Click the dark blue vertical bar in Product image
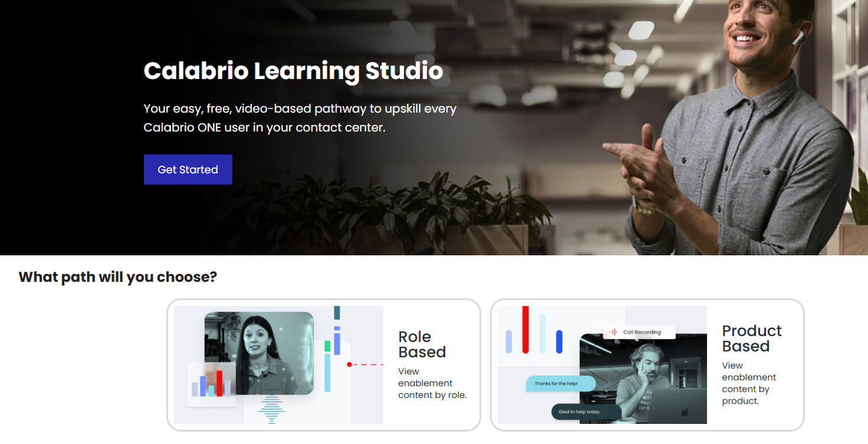The height and width of the screenshot is (444, 868). point(559,342)
